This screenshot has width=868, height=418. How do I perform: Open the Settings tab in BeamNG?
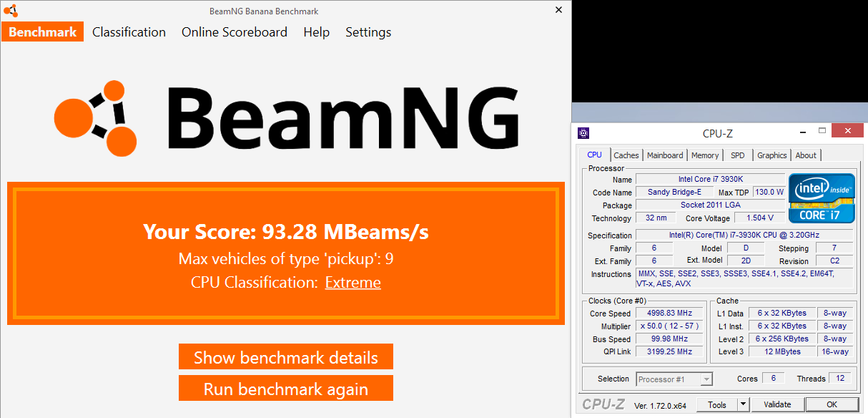pos(368,32)
